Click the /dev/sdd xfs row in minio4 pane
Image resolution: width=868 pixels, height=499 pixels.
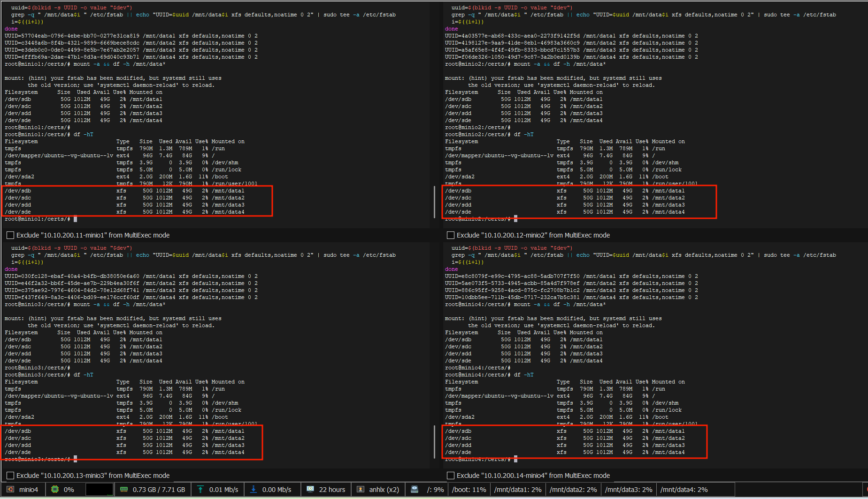point(565,445)
